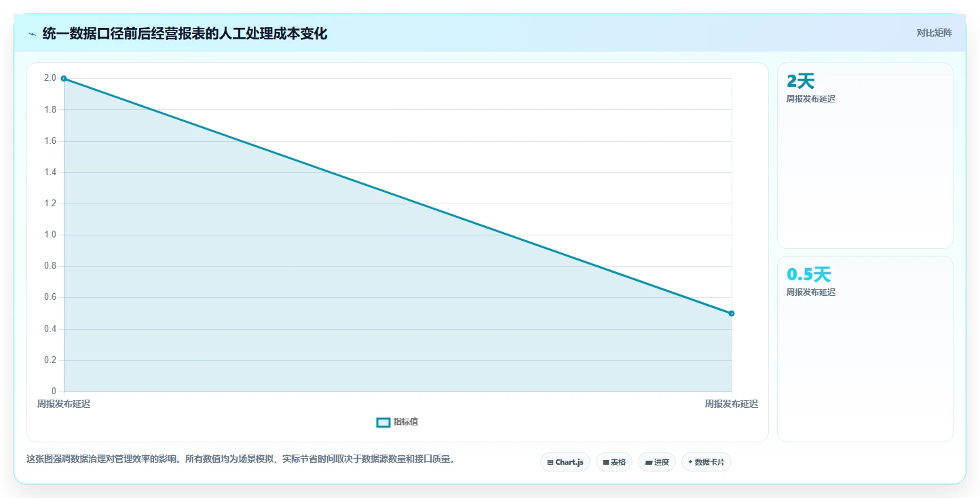Click 周报发布延迟 label under 0.5天
Image resolution: width=980 pixels, height=498 pixels.
pos(811,292)
